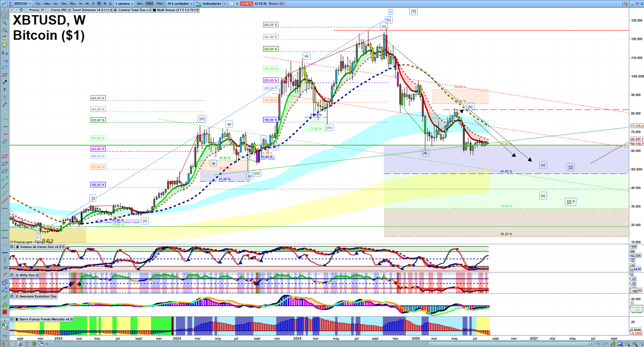This screenshot has width=644, height=347.
Task: Click the red plus icon in price bar
Action: click(12, 10)
